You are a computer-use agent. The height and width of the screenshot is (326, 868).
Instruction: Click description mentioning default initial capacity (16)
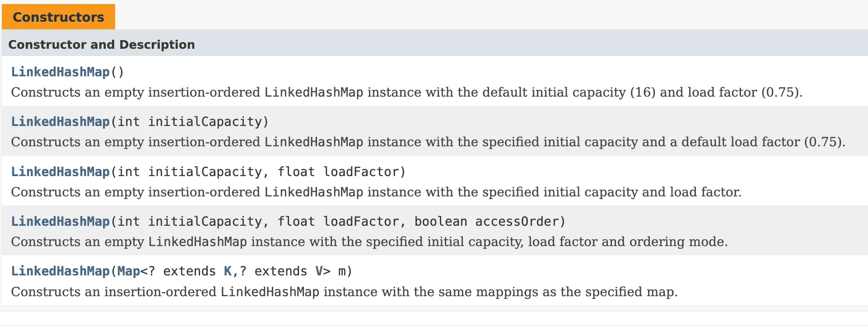click(406, 92)
